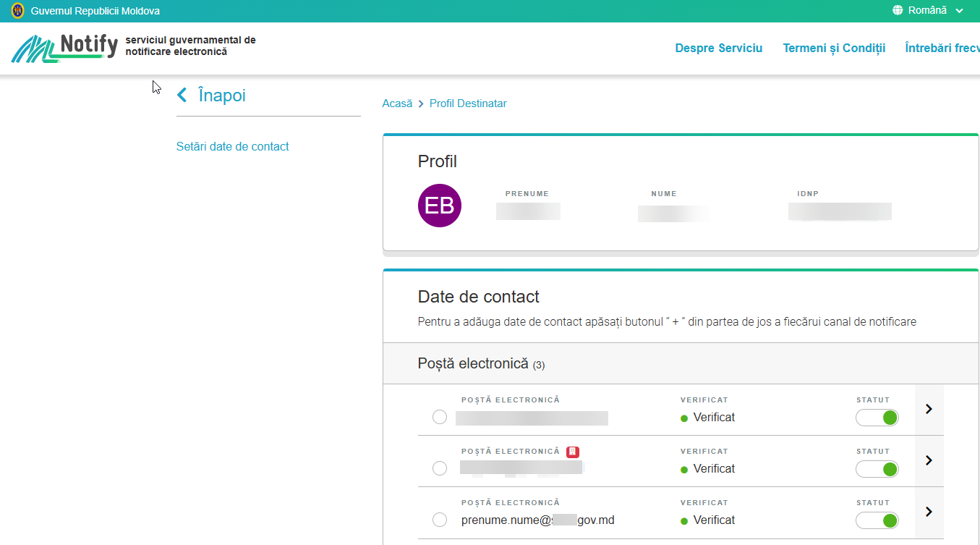The height and width of the screenshot is (545, 980).
Task: Click the breadcrumb separator chevron after Acasă
Action: pos(421,104)
